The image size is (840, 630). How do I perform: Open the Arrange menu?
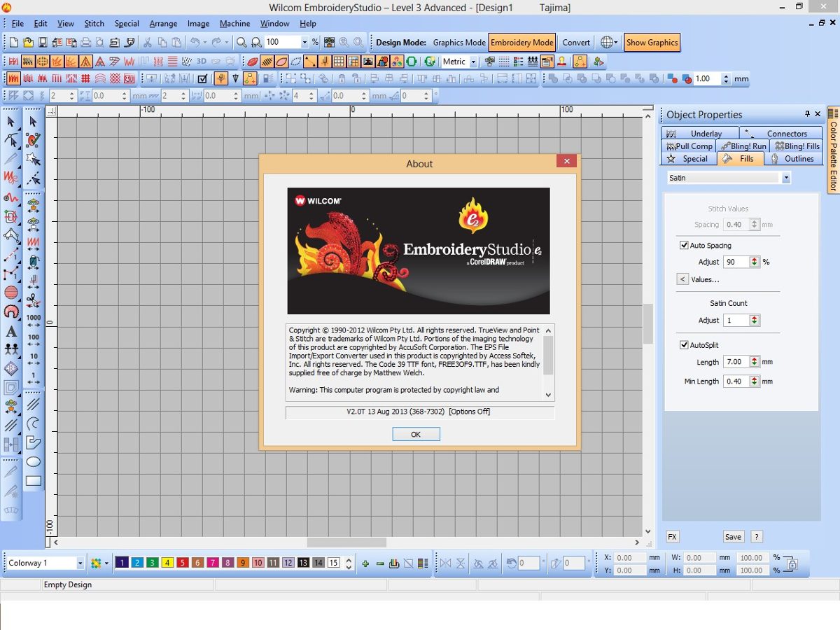click(x=163, y=23)
